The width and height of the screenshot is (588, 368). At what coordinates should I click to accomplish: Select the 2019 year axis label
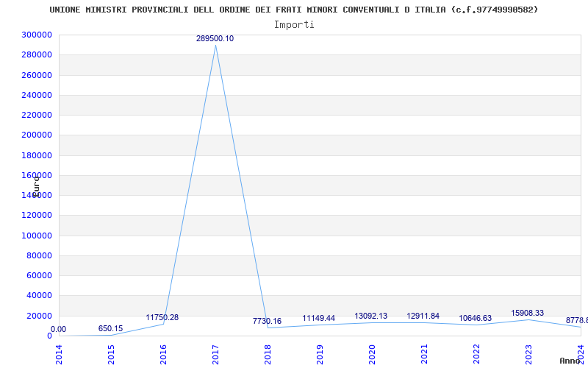tap(320, 355)
